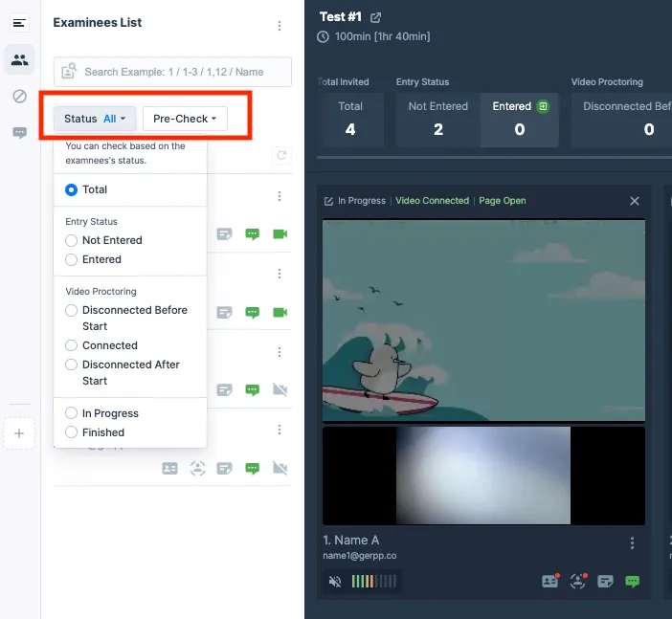Select Disconnected Before Start radio option
The image size is (672, 619).
(x=71, y=310)
